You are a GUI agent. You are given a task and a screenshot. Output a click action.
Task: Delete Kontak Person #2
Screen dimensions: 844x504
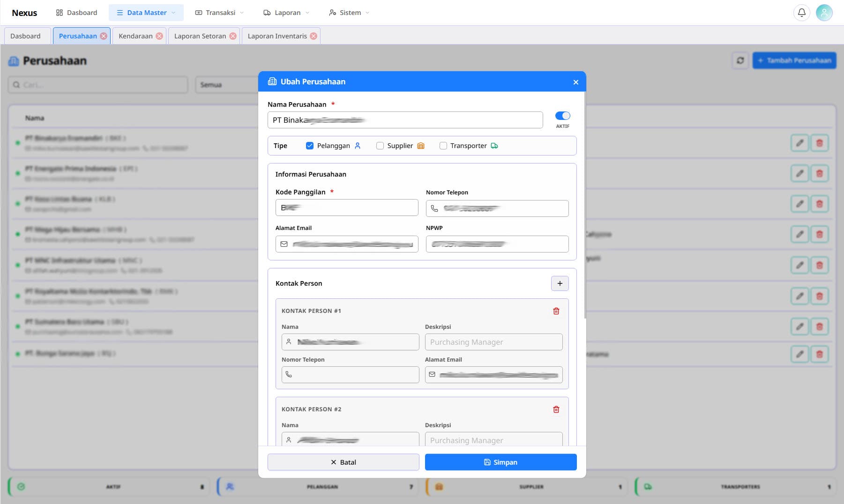556,409
